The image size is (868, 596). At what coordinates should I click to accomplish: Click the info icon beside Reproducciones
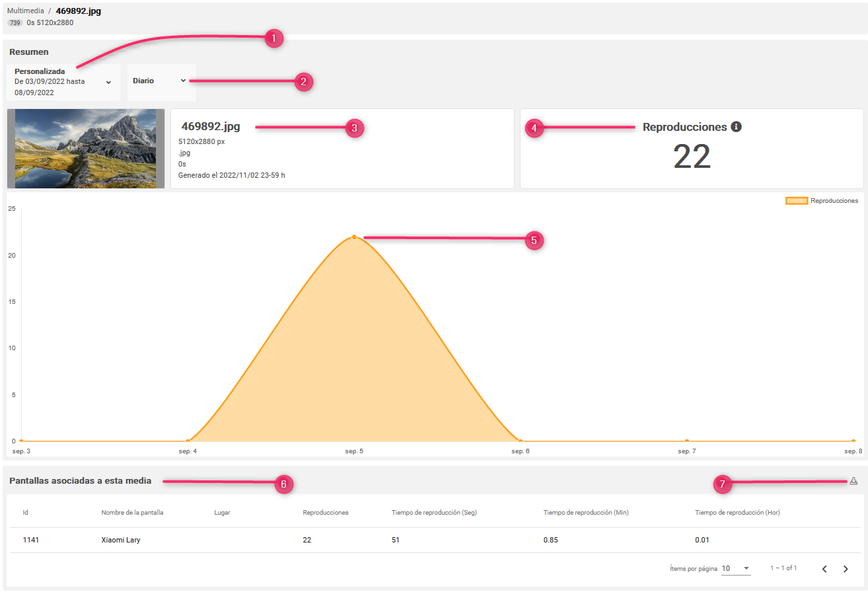tap(737, 127)
